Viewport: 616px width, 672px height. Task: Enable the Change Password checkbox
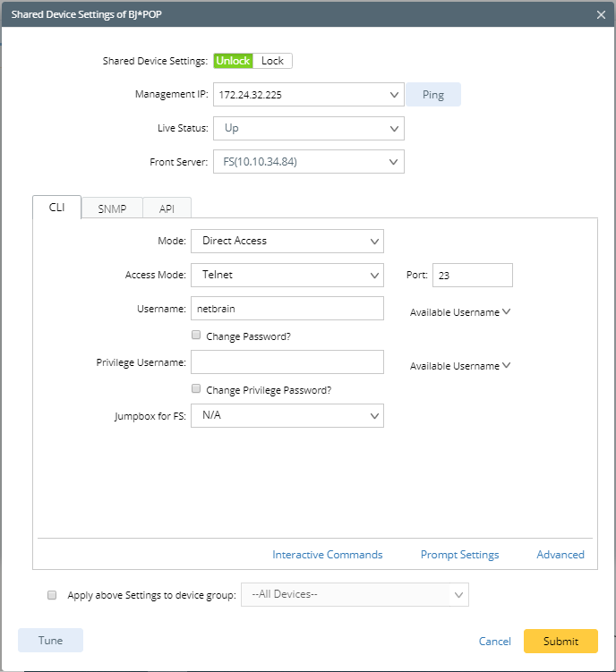click(196, 336)
